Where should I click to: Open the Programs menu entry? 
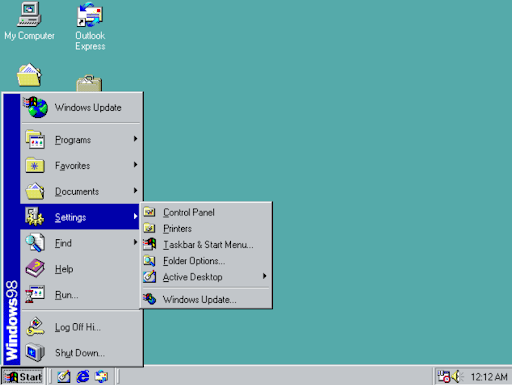pyautogui.click(x=80, y=139)
